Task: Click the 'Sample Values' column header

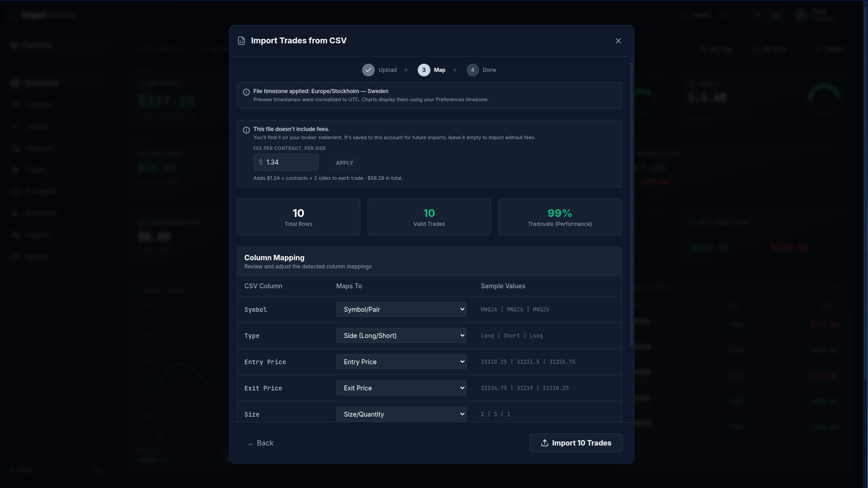Action: pyautogui.click(x=503, y=286)
